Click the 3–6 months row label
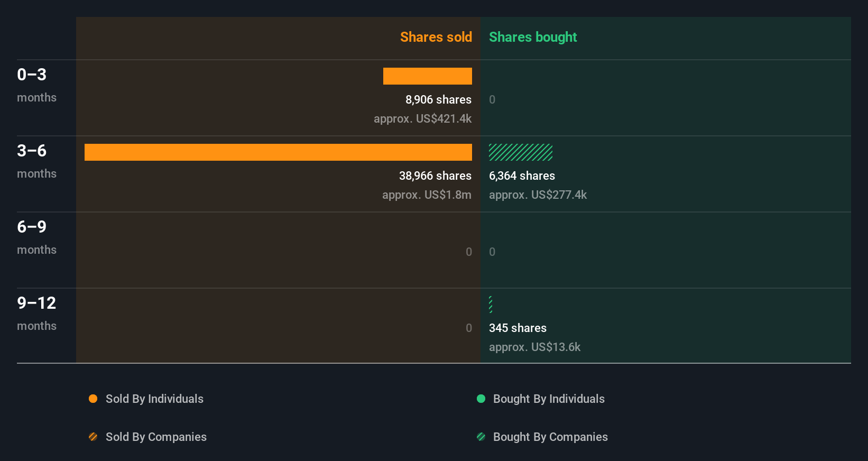The height and width of the screenshot is (461, 868). [x=36, y=162]
